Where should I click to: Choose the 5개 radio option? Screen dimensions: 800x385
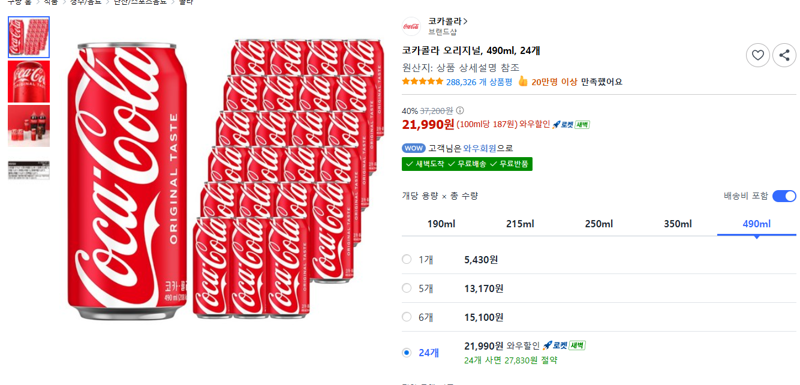tap(407, 288)
